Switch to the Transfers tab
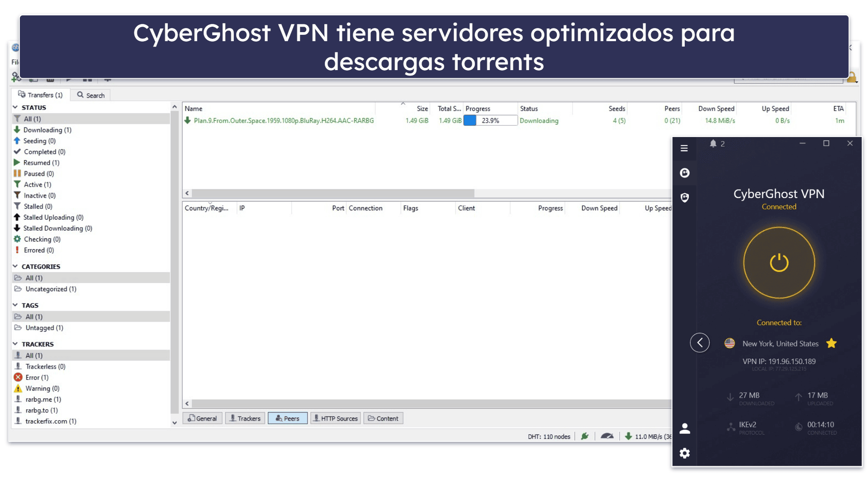 (x=40, y=95)
